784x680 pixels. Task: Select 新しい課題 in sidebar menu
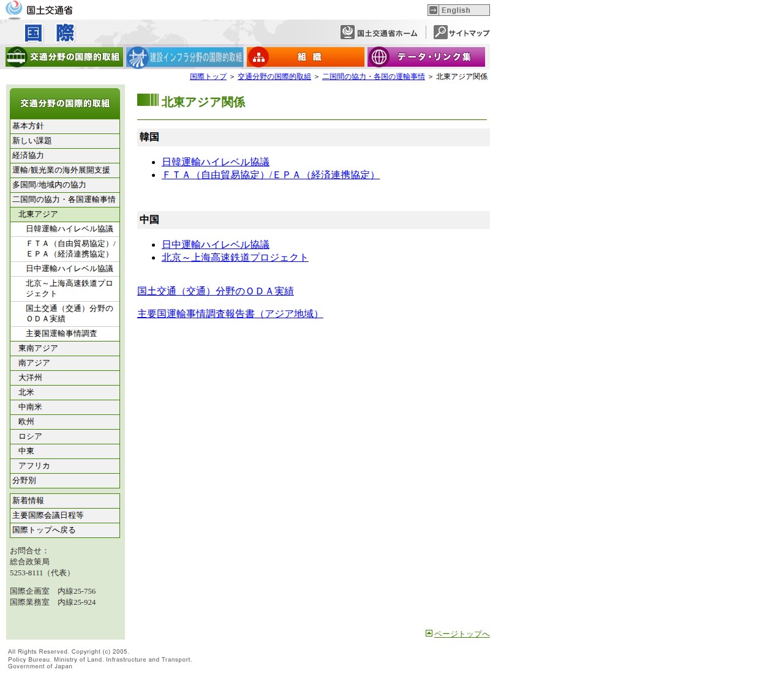coord(65,141)
